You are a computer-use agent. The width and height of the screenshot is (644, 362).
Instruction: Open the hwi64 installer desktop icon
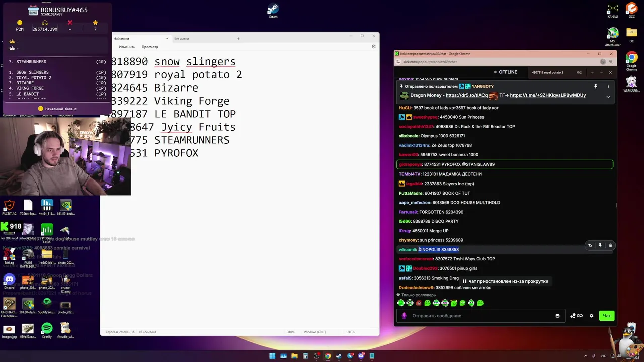(x=47, y=208)
